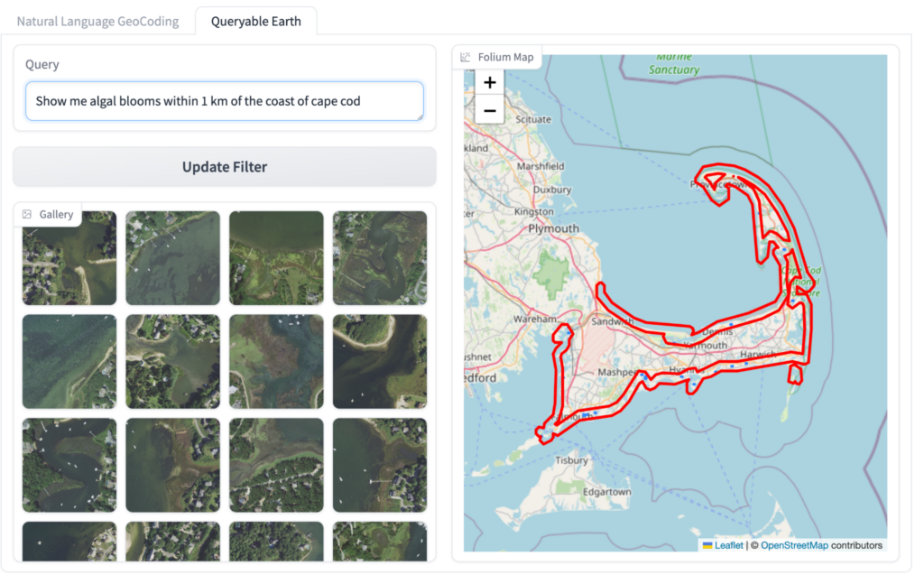The image size is (924, 584).
Task: Click the Plymouth label on the map
Action: (x=552, y=228)
